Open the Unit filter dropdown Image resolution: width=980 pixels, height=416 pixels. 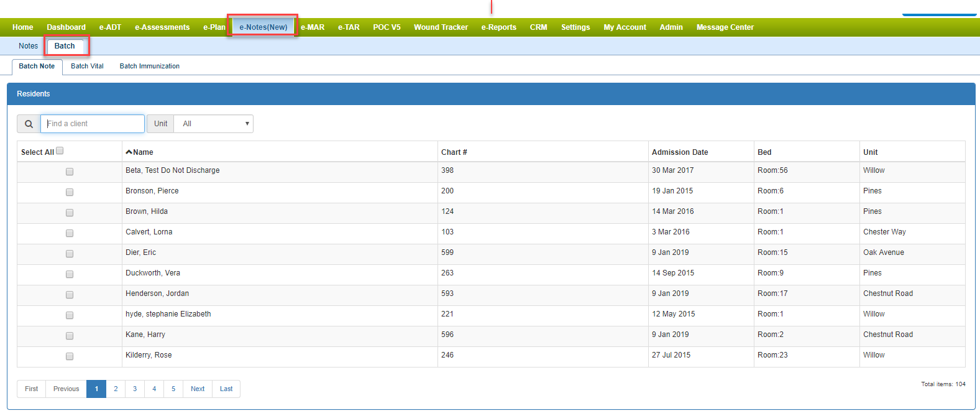pos(214,124)
